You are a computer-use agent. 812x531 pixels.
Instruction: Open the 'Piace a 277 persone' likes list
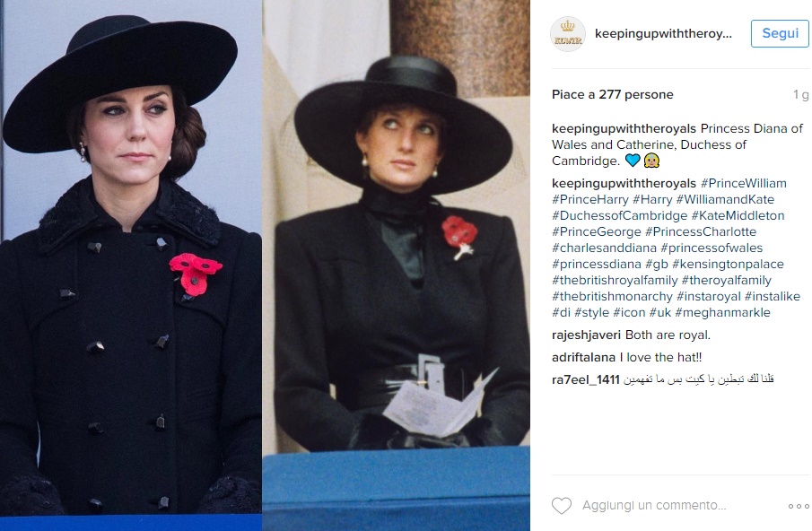tap(613, 95)
